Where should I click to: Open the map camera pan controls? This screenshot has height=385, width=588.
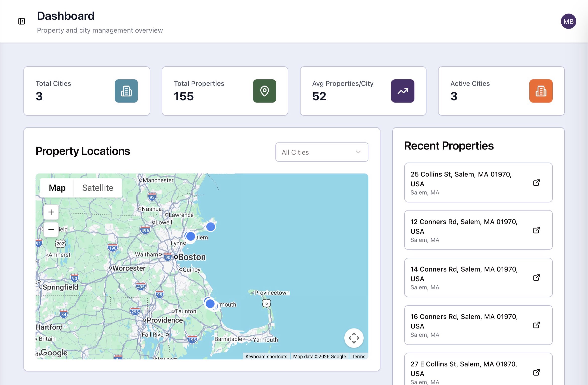click(354, 338)
